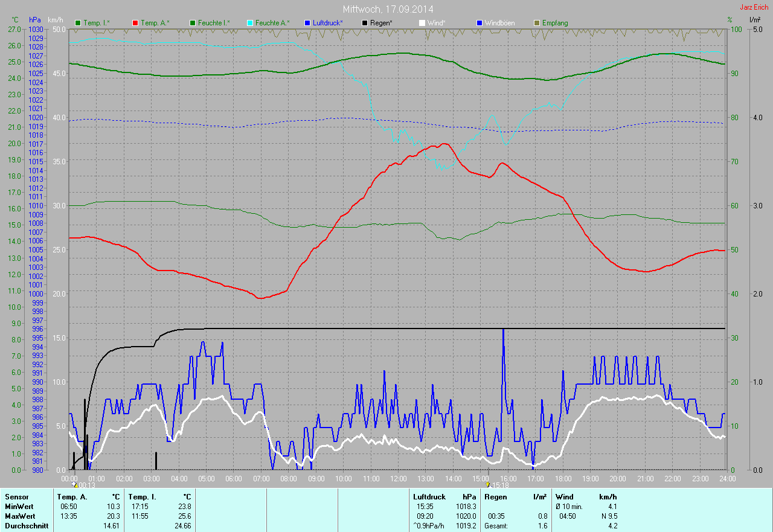The image size is (773, 532).
Task: Click the rain total value "1.6"
Action: click(542, 526)
